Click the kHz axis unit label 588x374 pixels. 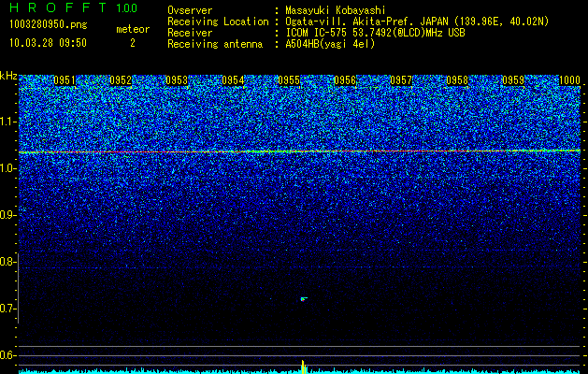point(8,76)
